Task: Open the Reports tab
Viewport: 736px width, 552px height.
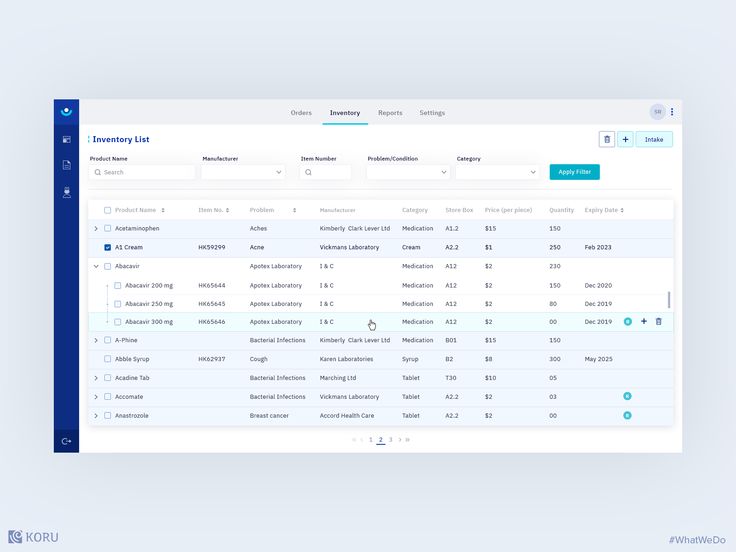Action: tap(390, 113)
